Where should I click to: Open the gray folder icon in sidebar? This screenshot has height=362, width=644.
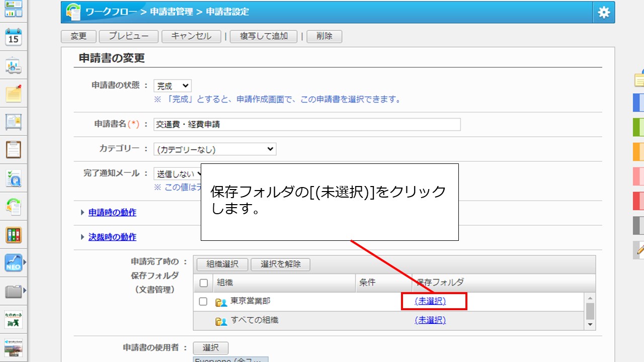pyautogui.click(x=14, y=291)
